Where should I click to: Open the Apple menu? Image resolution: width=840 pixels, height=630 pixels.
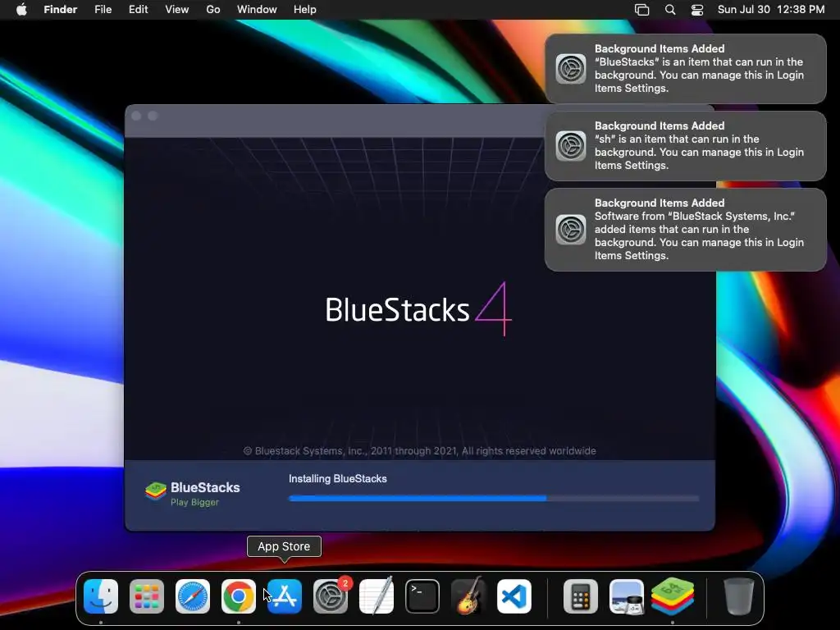coord(21,10)
